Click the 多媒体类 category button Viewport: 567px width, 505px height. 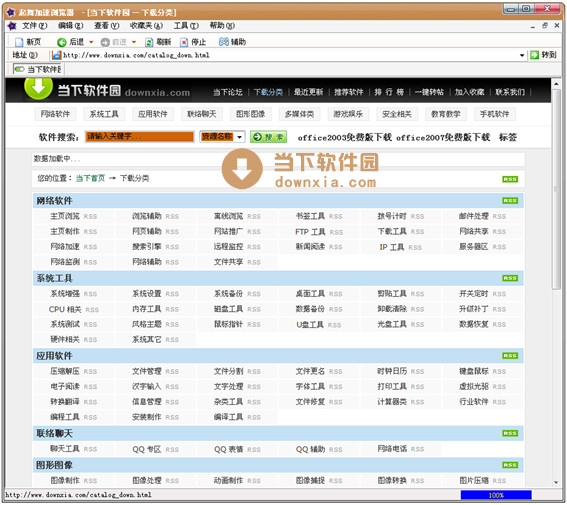pyautogui.click(x=299, y=114)
